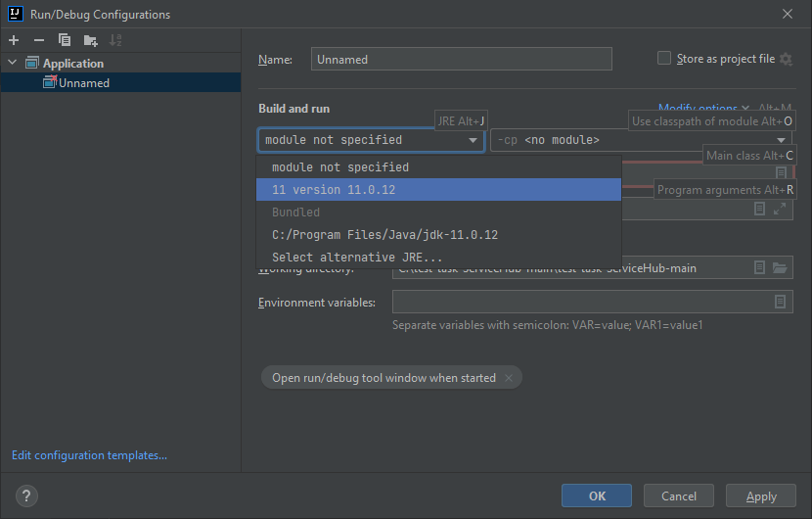
Task: Click the Environment variables input field
Action: tap(593, 302)
